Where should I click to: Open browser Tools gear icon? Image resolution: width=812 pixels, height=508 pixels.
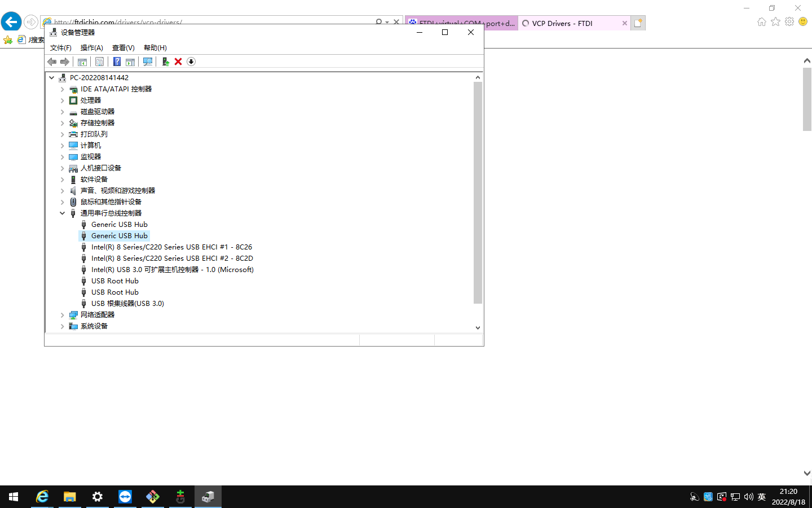tap(789, 21)
